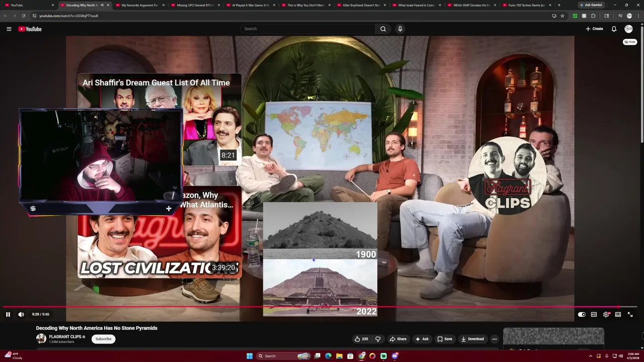Screen dimensions: 644x362
Task: Download the video
Action: point(472,339)
